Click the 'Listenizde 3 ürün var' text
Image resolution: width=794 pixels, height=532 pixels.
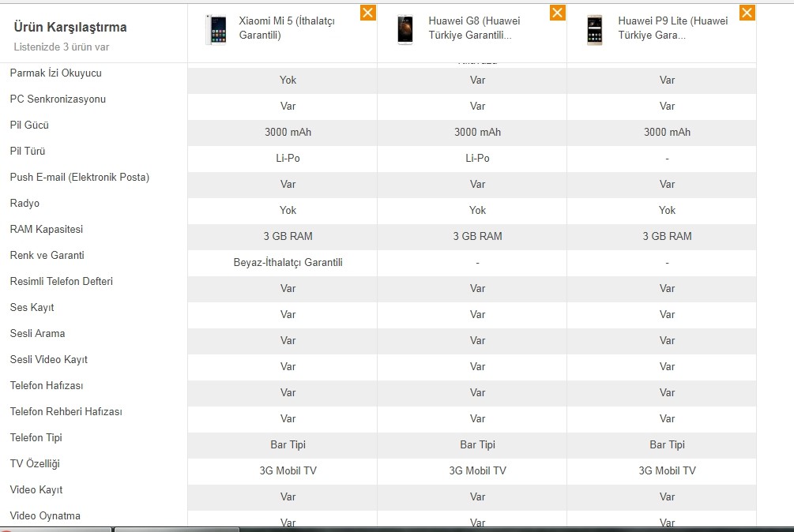tap(62, 47)
